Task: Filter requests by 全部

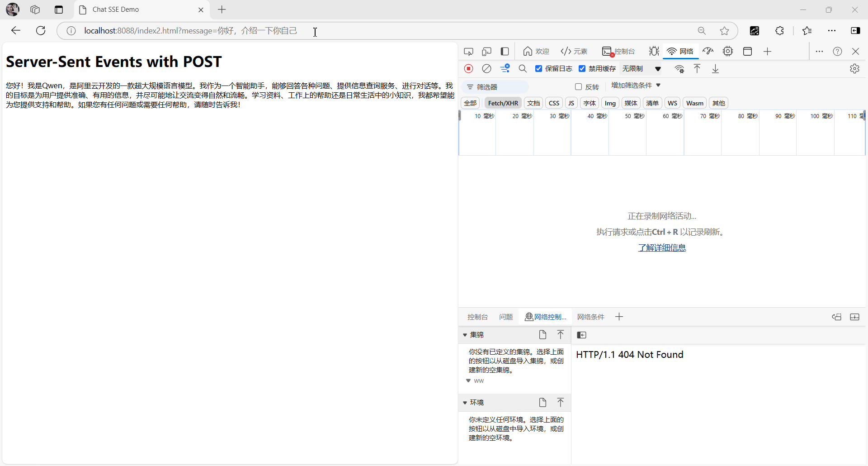Action: pos(470,103)
